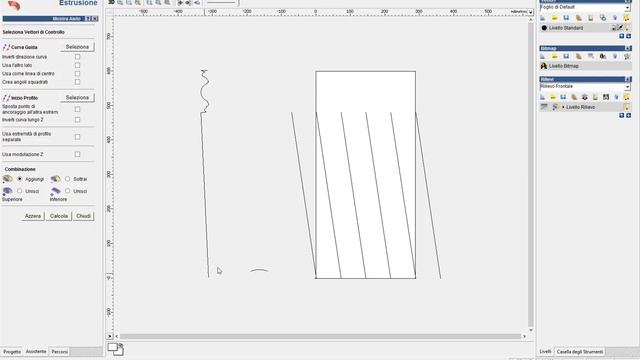This screenshot has height=360, width=640.
Task: Click the dark square image icon in Rilievo toolbar
Action: point(606,97)
